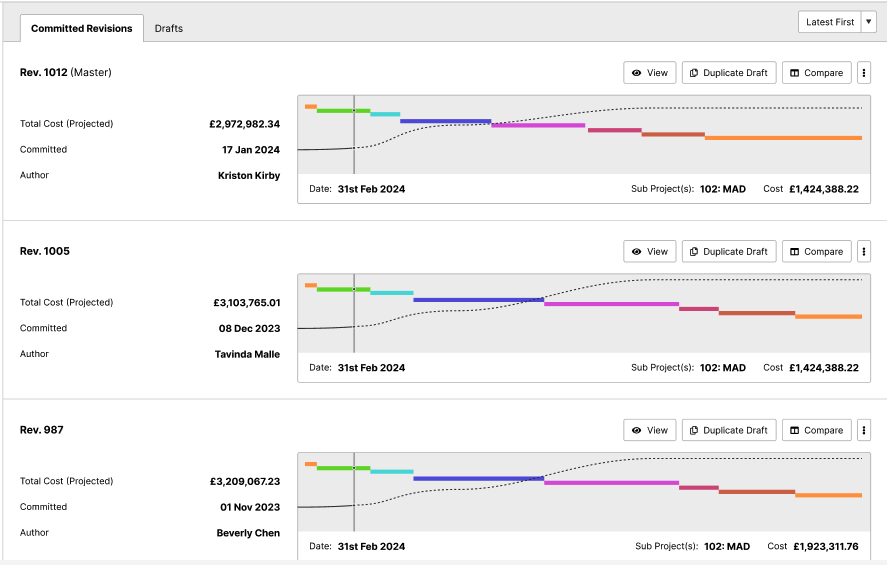This screenshot has width=887, height=565.
Task: Select the Committed Revisions tab
Action: [81, 28]
